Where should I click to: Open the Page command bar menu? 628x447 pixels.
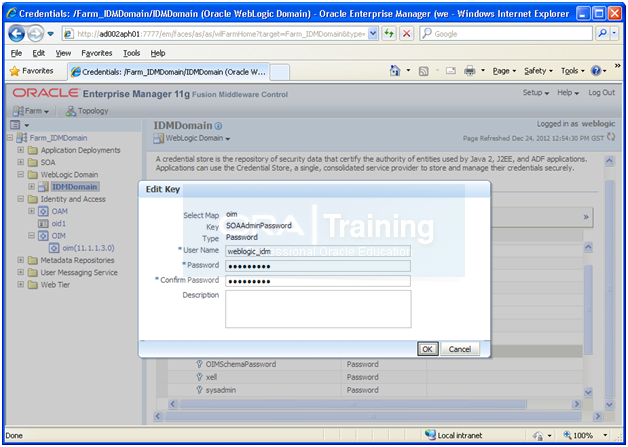pos(504,71)
